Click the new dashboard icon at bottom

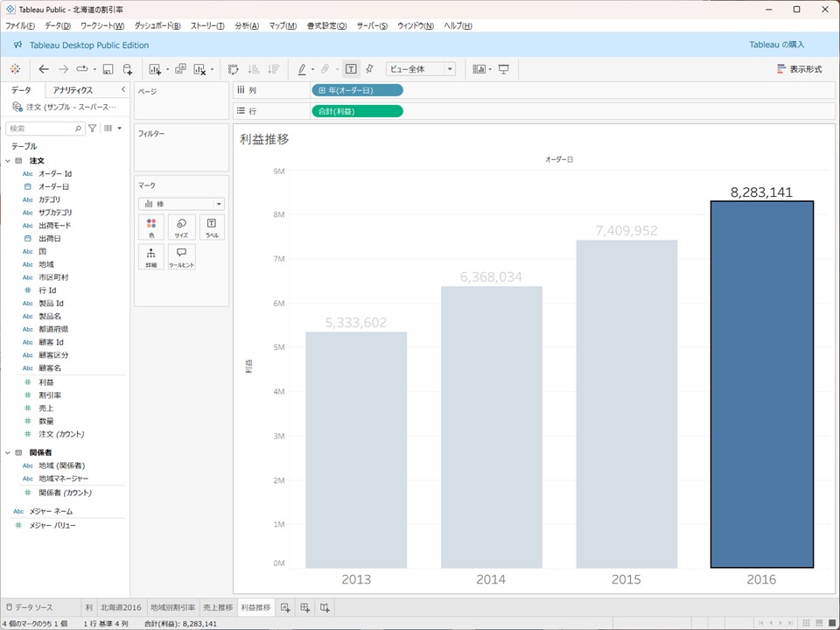pyautogui.click(x=304, y=607)
